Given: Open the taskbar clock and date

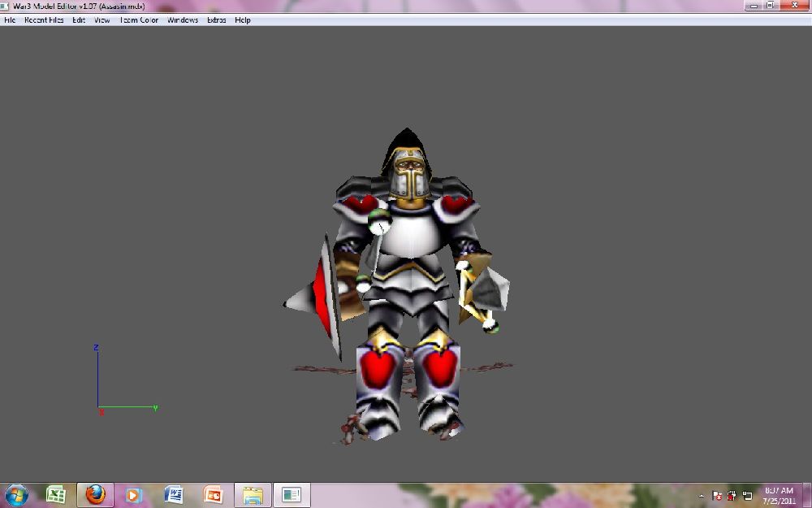Looking at the screenshot, I should click(780, 496).
